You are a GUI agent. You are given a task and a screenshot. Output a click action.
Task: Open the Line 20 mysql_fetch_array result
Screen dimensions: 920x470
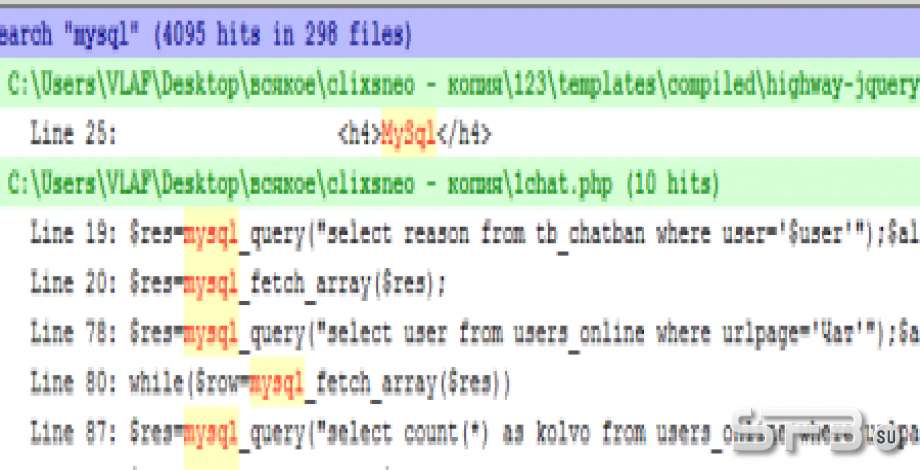pyautogui.click(x=460, y=282)
